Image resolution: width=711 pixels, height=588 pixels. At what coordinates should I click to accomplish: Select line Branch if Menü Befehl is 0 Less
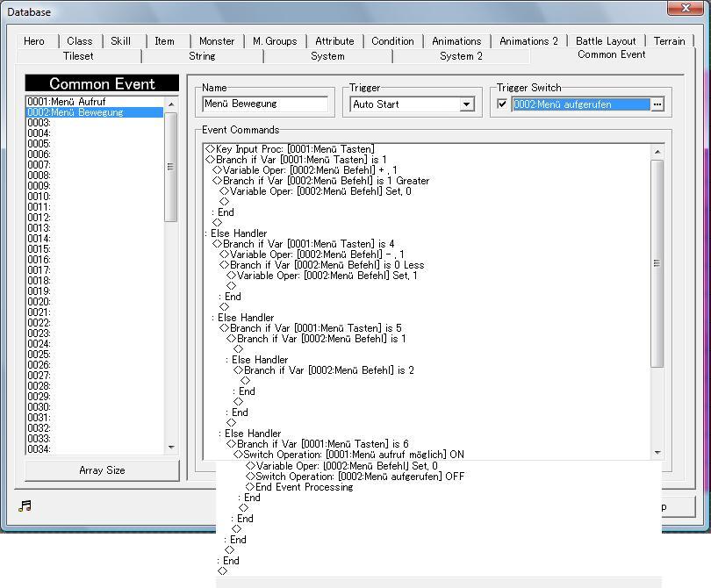point(322,265)
